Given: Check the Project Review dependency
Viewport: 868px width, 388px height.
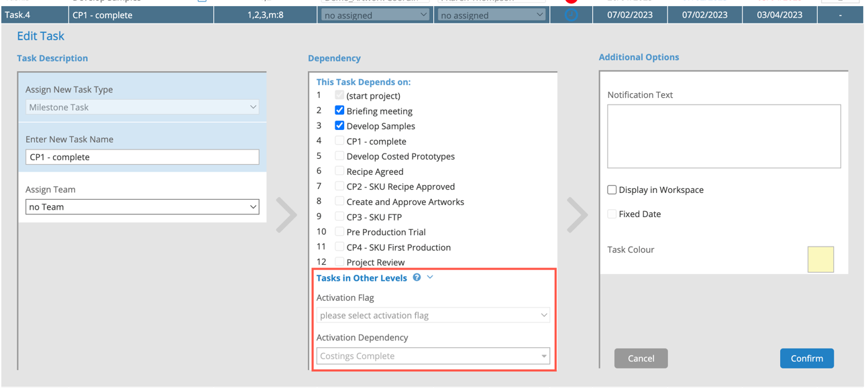Looking at the screenshot, I should point(339,262).
